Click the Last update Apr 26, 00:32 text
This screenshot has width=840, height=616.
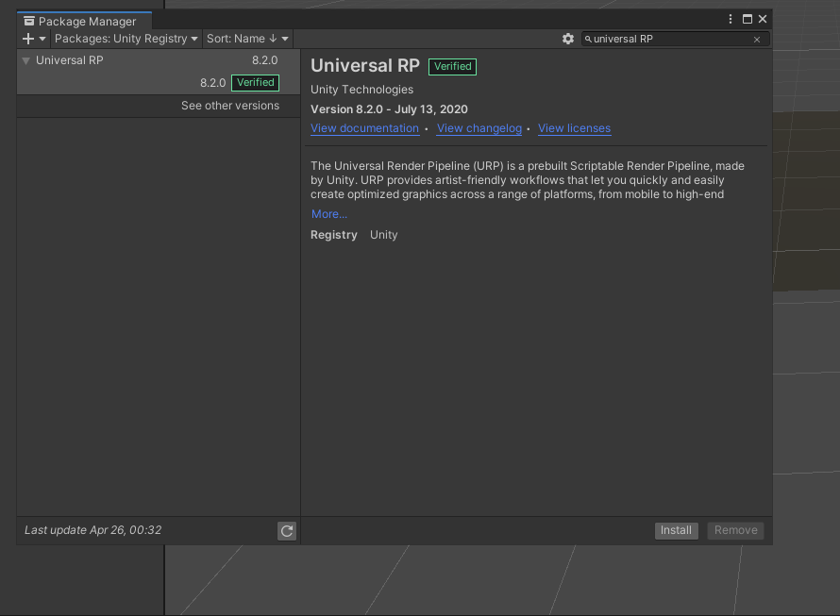click(93, 530)
